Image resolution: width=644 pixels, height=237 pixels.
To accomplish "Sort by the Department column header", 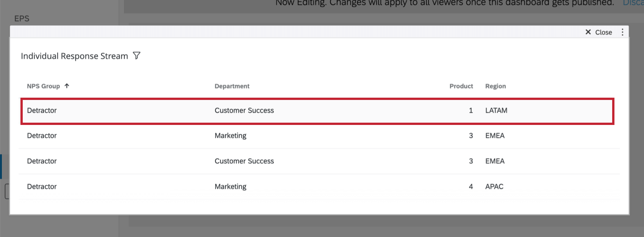I will tap(232, 86).
